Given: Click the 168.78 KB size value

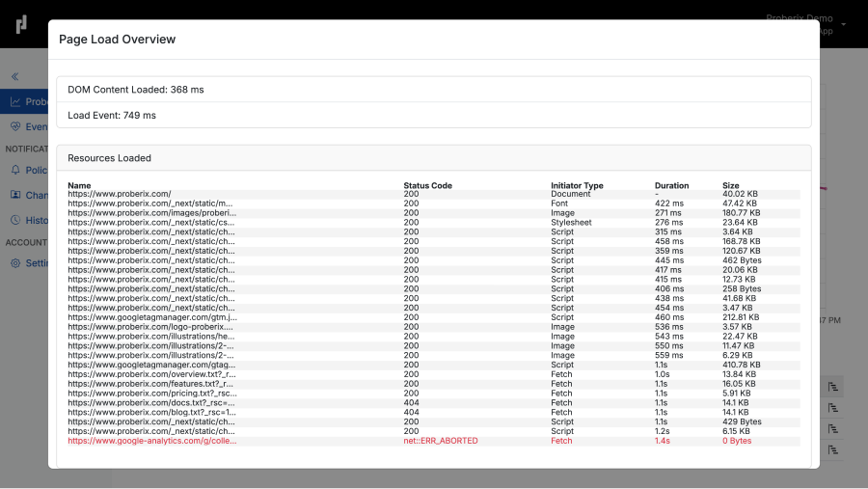Looking at the screenshot, I should (742, 241).
